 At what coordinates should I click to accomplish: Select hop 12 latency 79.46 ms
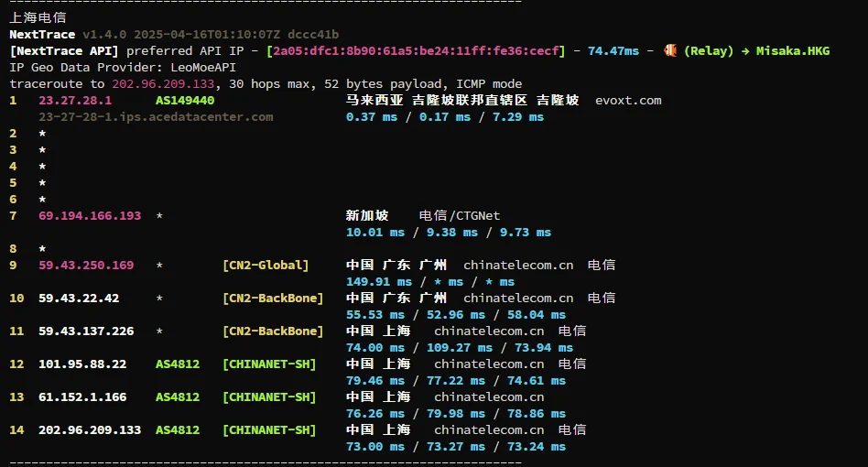[375, 381]
